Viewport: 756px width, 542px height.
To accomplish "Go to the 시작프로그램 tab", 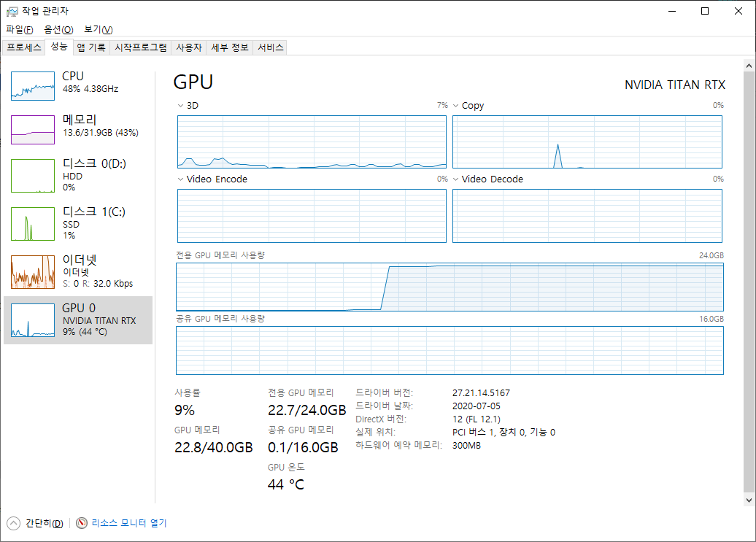I will point(140,47).
